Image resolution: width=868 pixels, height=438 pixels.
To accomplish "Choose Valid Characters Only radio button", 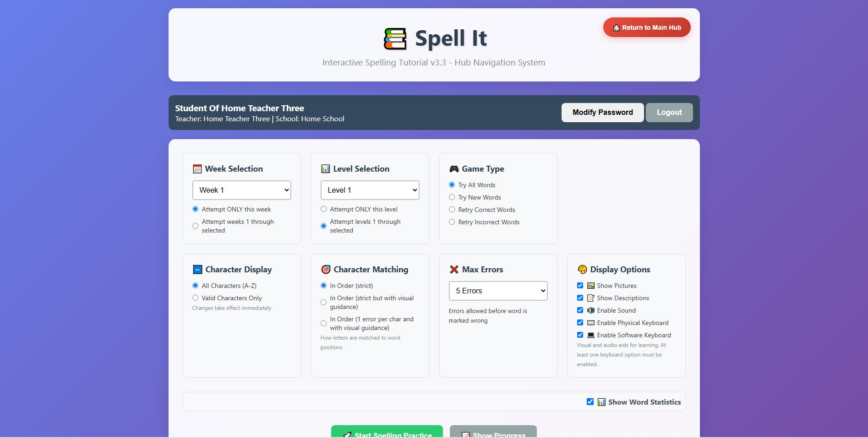I will pyautogui.click(x=196, y=298).
